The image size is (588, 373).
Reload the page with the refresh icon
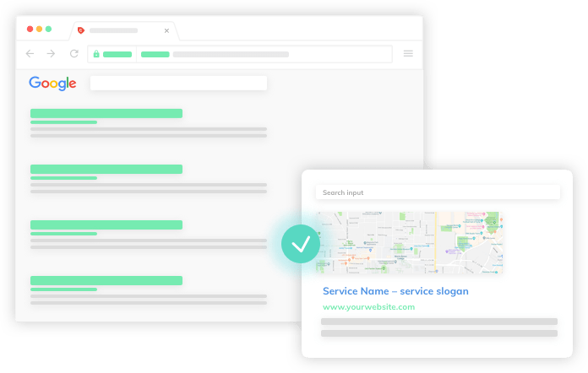73,54
